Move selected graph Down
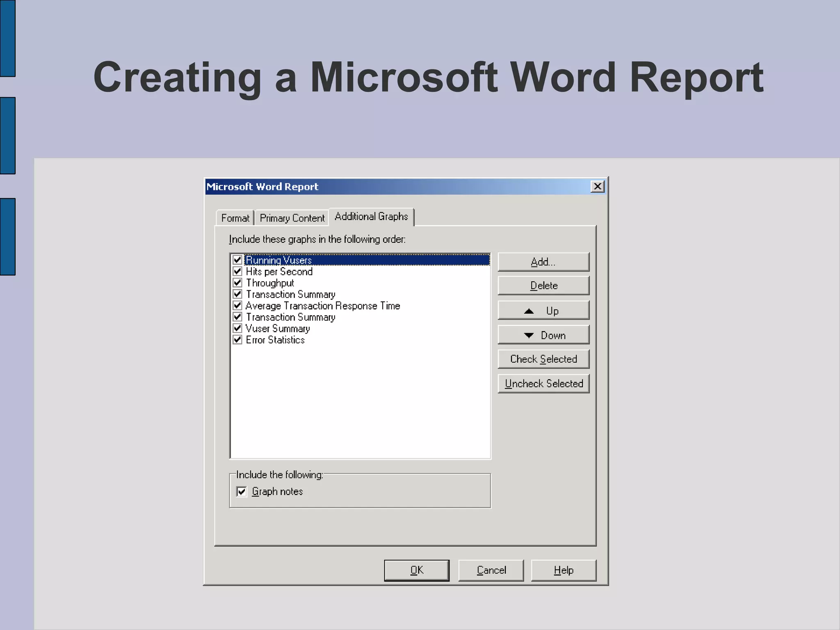This screenshot has width=840, height=630. [x=543, y=335]
